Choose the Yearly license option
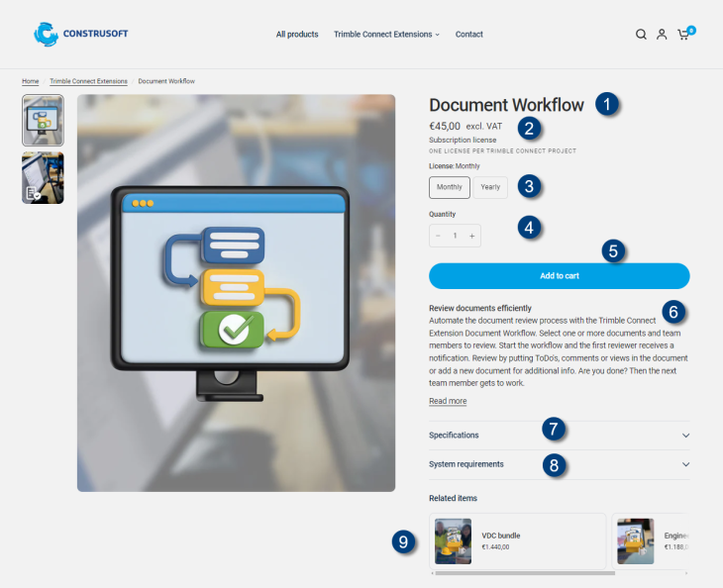Image resolution: width=723 pixels, height=588 pixels. tap(490, 187)
